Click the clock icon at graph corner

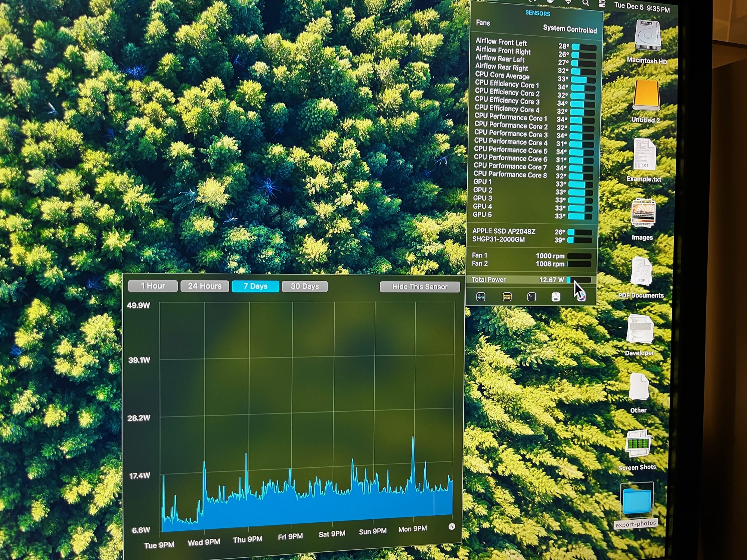point(452,526)
